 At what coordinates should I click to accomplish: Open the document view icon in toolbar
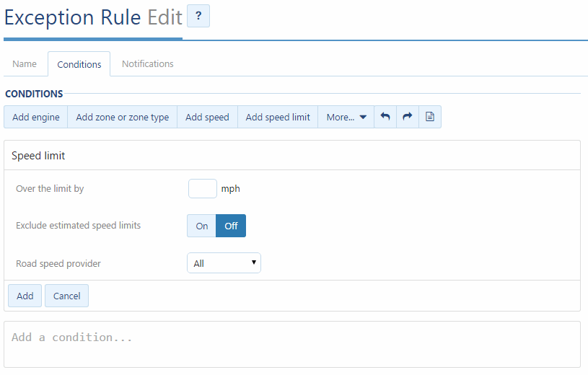[430, 117]
